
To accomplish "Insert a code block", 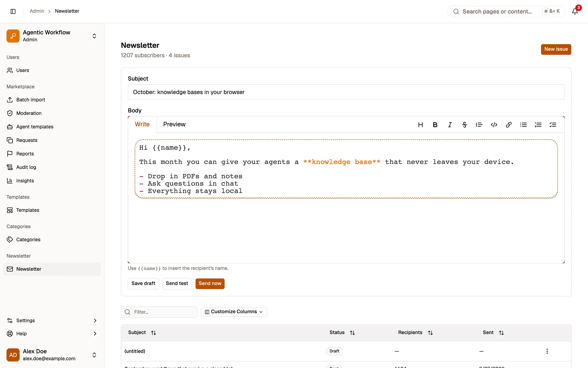I will point(494,125).
